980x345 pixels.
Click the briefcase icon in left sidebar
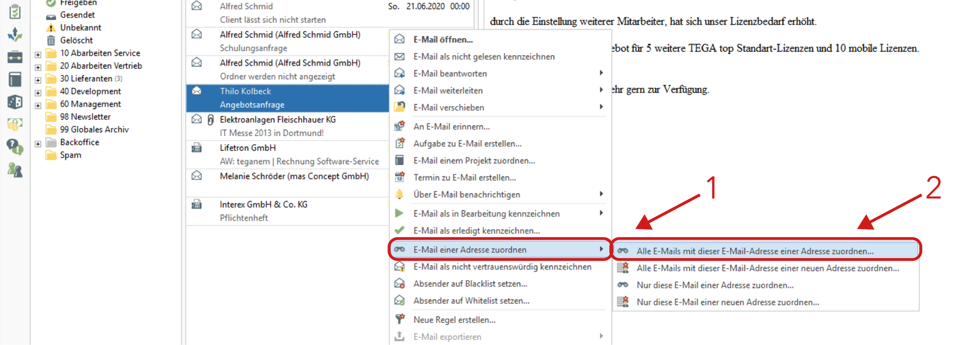(15, 57)
